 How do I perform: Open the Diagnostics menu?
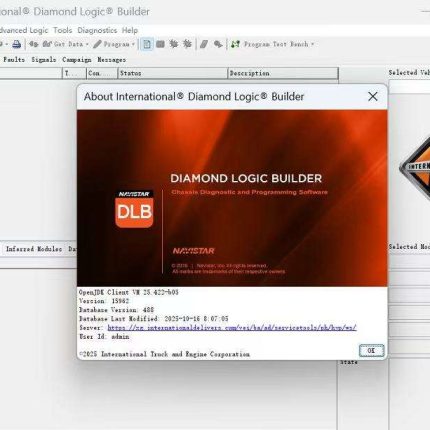(97, 30)
